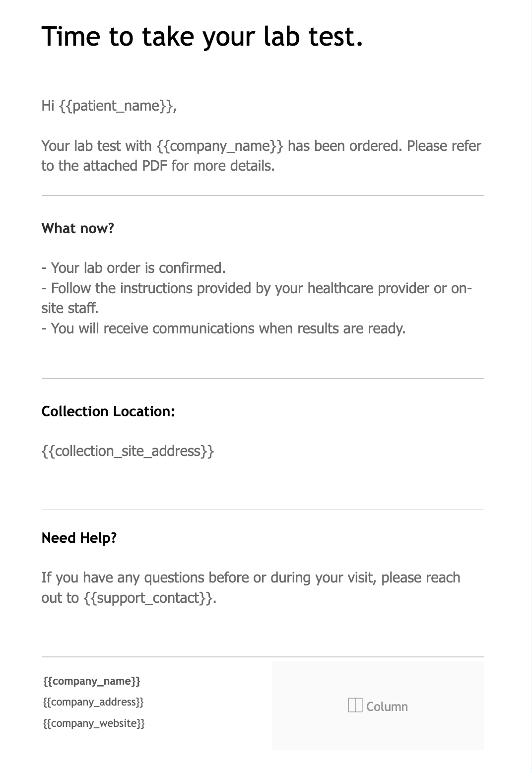Click the {{company_website}} footer line

[x=94, y=723]
